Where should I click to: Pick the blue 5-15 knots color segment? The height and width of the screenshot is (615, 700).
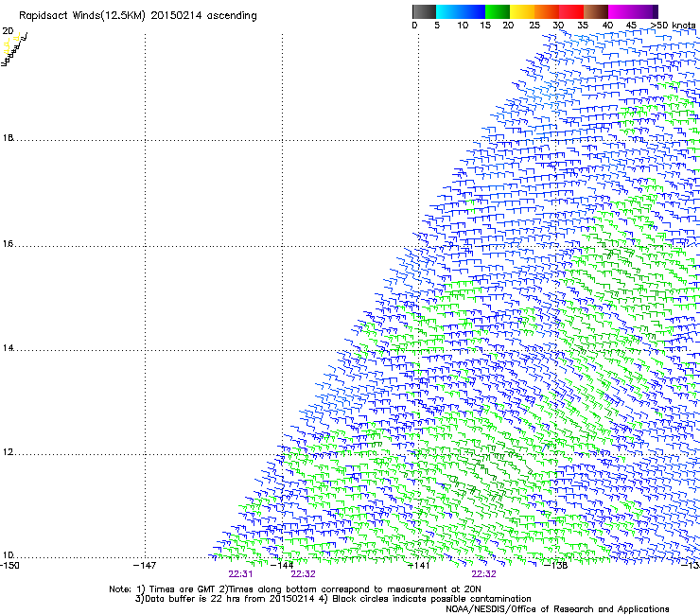[x=461, y=12]
